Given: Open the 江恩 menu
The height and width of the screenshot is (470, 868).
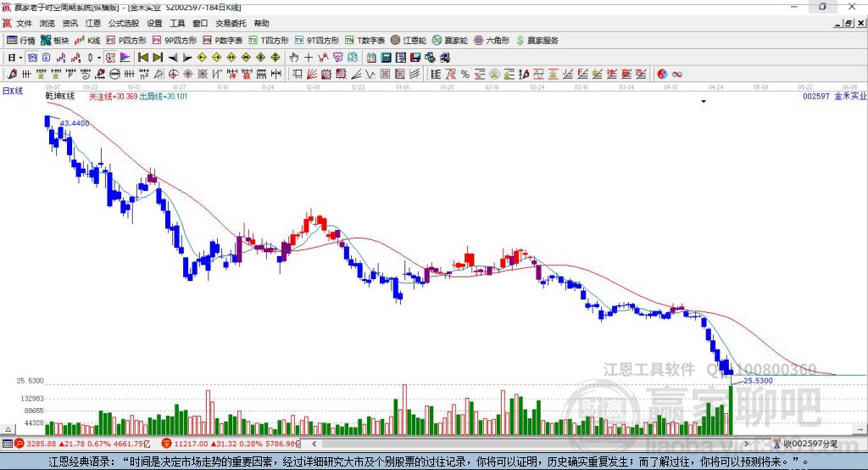Looking at the screenshot, I should tap(93, 23).
